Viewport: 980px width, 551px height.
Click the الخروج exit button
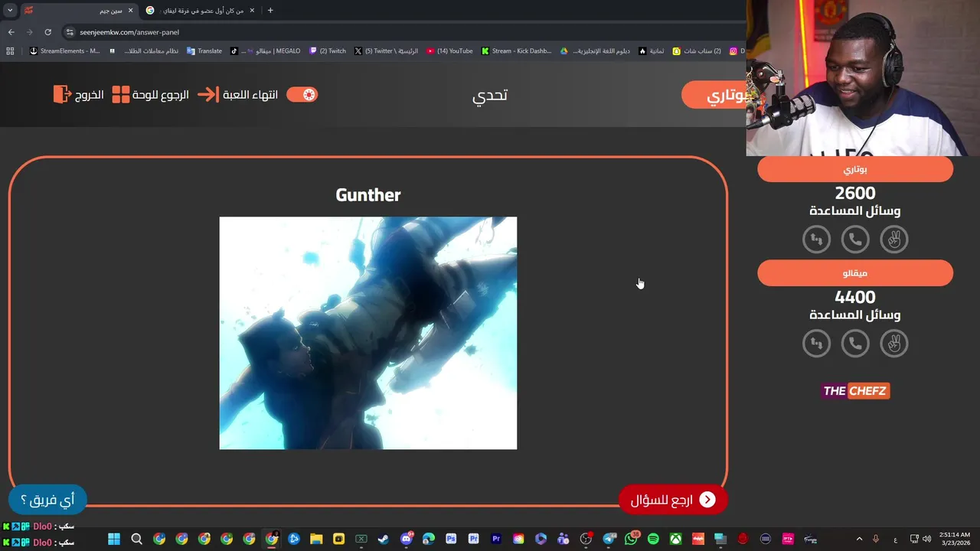(79, 95)
